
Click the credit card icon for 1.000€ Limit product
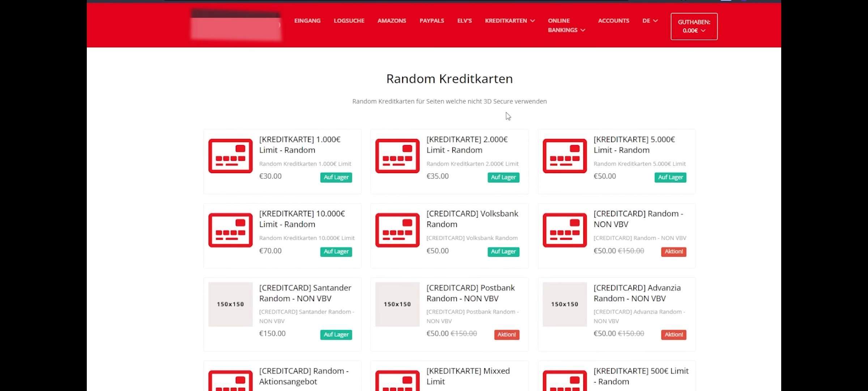[230, 156]
